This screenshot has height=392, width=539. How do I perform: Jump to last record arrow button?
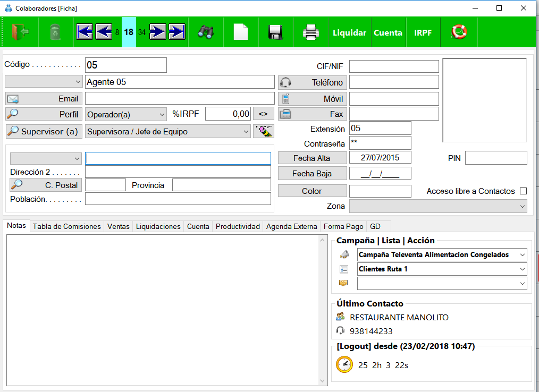pyautogui.click(x=177, y=32)
